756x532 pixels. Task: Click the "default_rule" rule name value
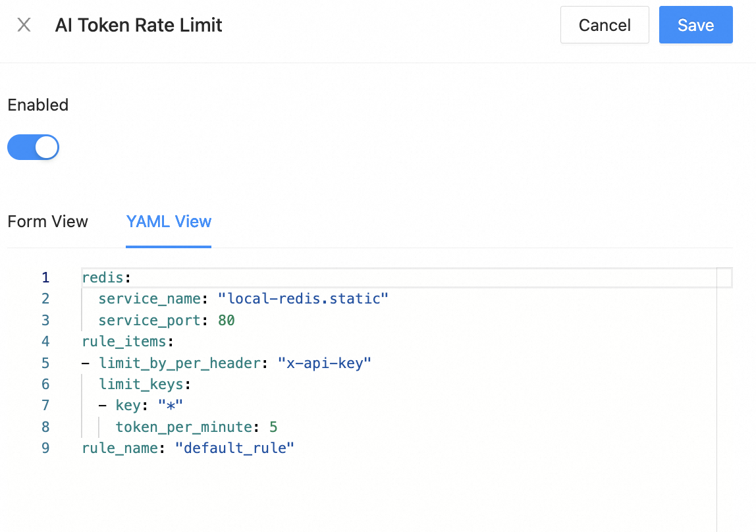click(x=234, y=448)
